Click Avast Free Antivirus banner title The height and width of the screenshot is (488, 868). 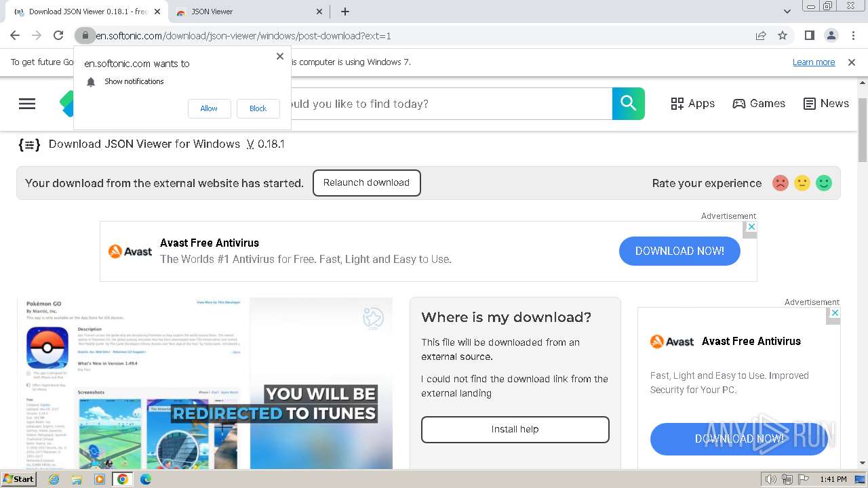[x=210, y=243]
